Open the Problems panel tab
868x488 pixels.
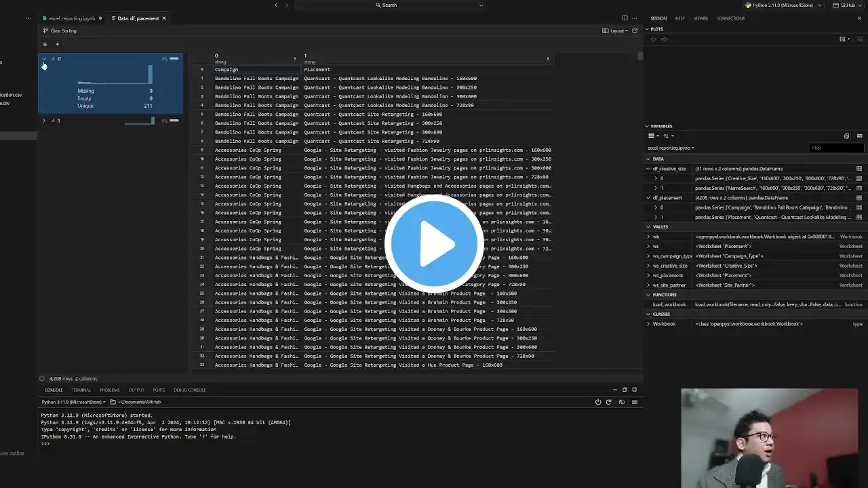[x=109, y=390]
